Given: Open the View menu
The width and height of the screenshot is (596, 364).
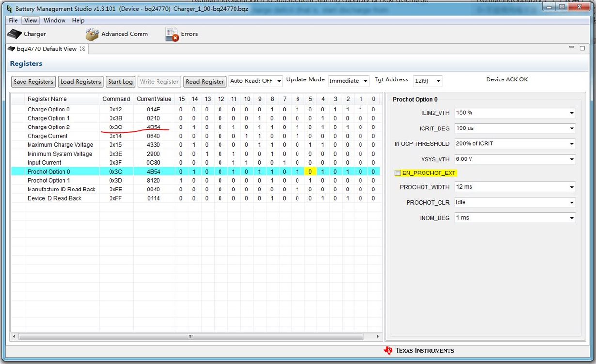Looking at the screenshot, I should 31,20.
